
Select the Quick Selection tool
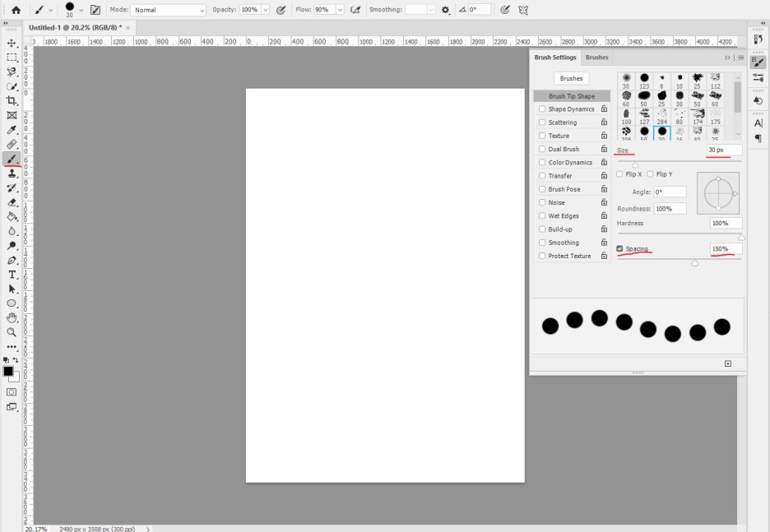click(x=12, y=86)
